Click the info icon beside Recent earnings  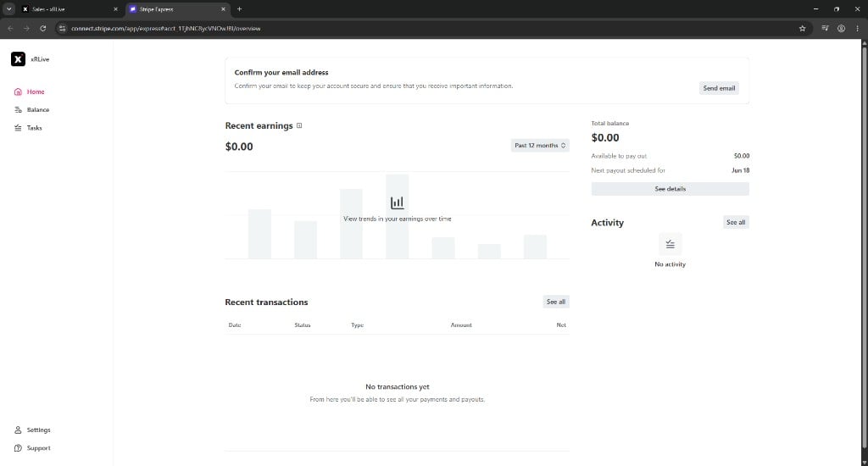[x=299, y=125]
